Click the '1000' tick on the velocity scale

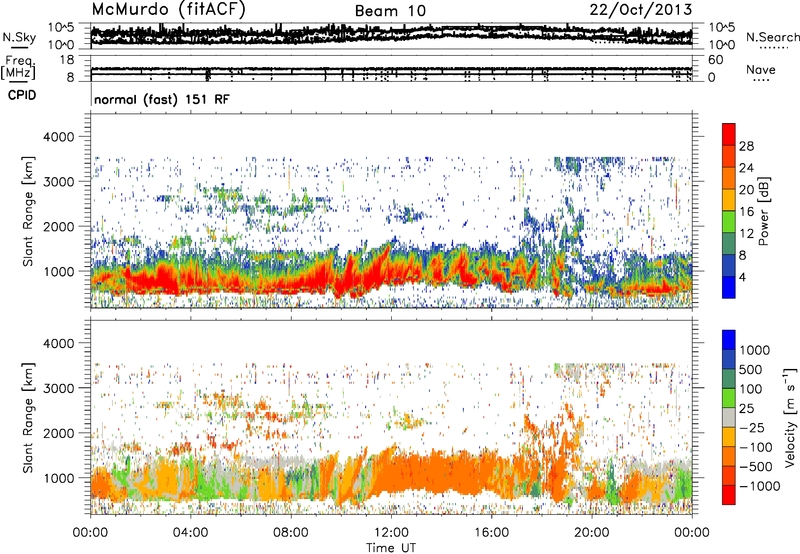754,350
